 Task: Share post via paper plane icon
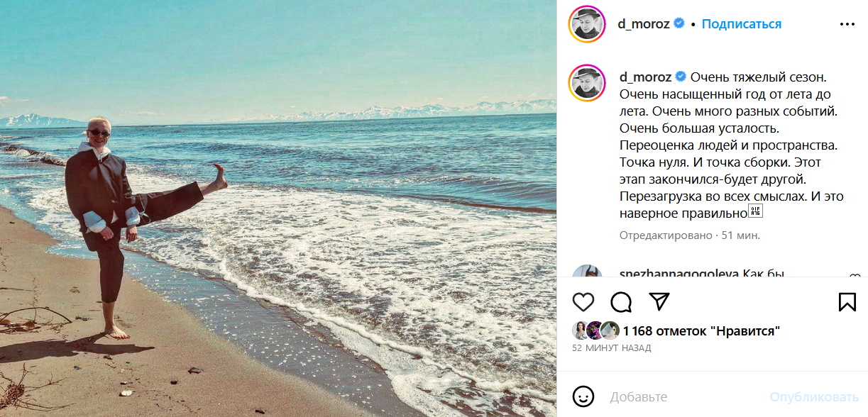click(x=659, y=302)
